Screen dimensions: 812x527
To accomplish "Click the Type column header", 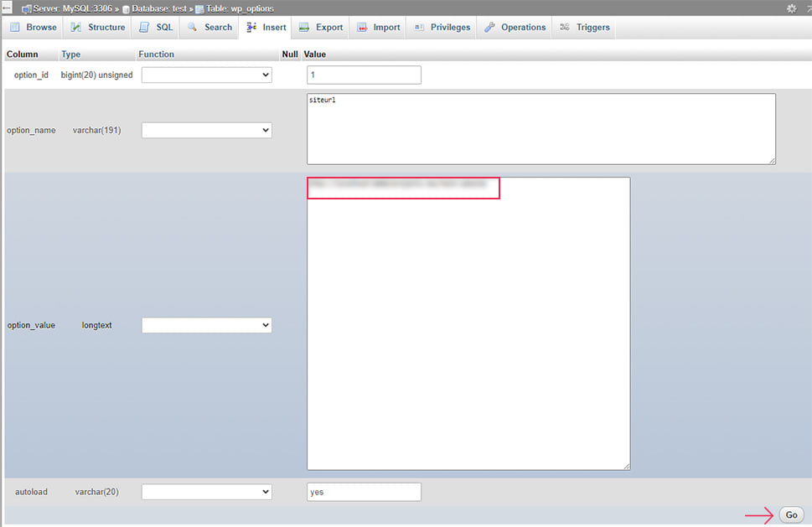I will pos(71,54).
